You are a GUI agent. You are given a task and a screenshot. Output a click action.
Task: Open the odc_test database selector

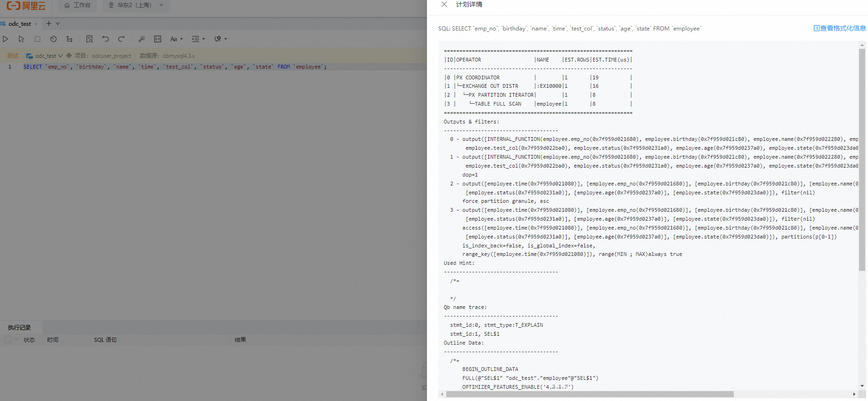45,56
